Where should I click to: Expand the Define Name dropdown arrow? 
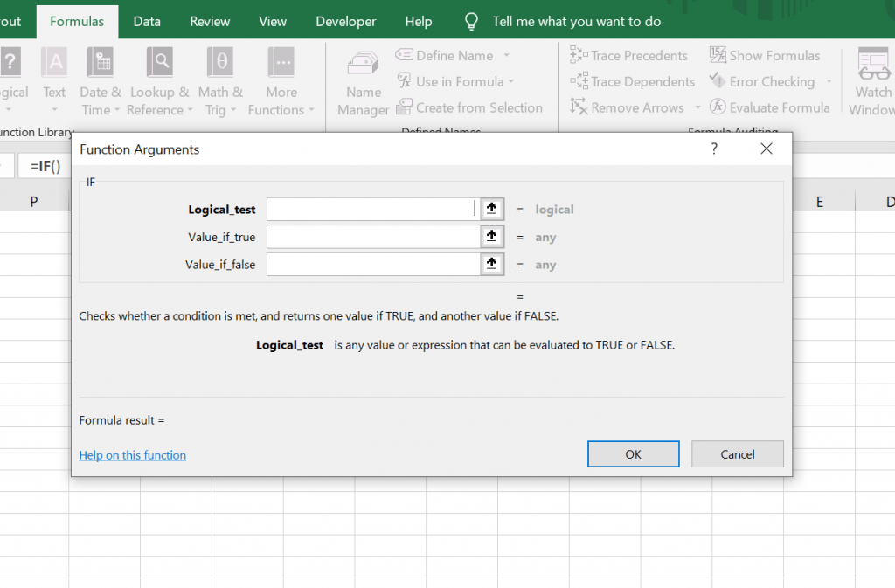coord(506,55)
